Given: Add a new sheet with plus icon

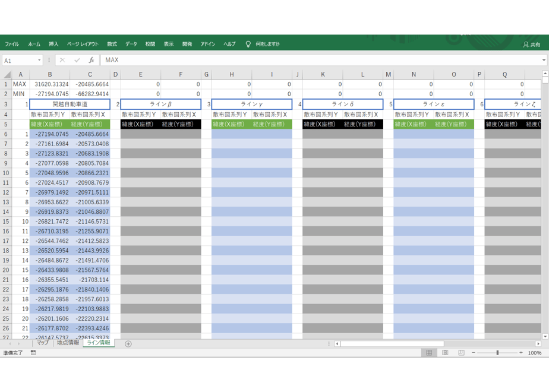Looking at the screenshot, I should 128,344.
